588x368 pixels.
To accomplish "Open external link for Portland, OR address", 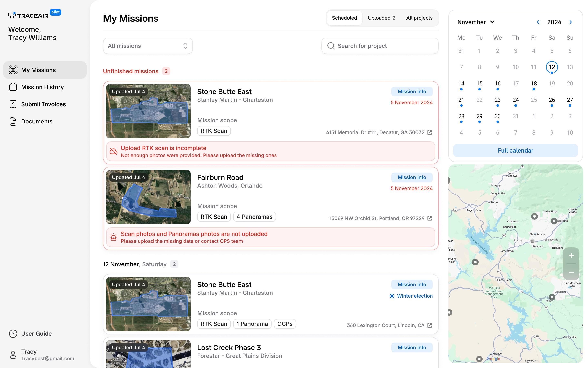I will (430, 218).
